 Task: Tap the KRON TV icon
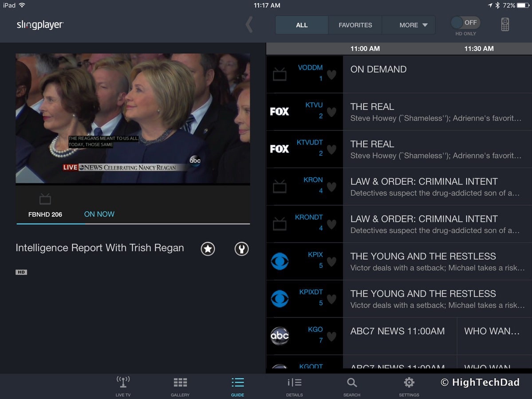click(x=280, y=187)
